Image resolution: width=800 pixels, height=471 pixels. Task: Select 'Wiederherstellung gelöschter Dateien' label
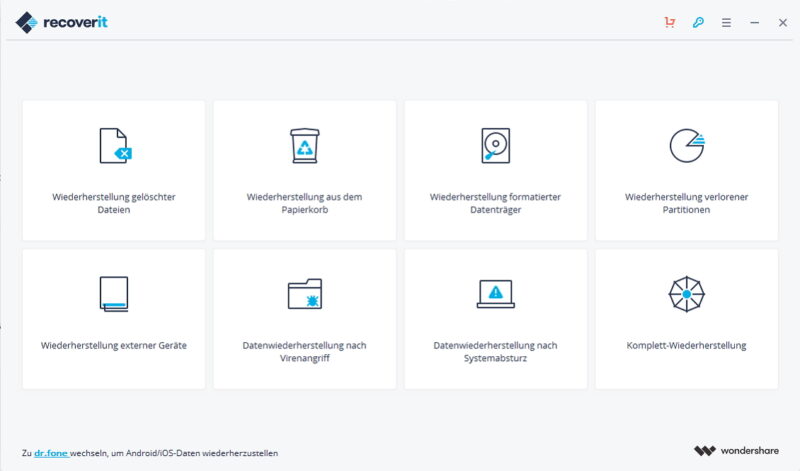point(114,203)
